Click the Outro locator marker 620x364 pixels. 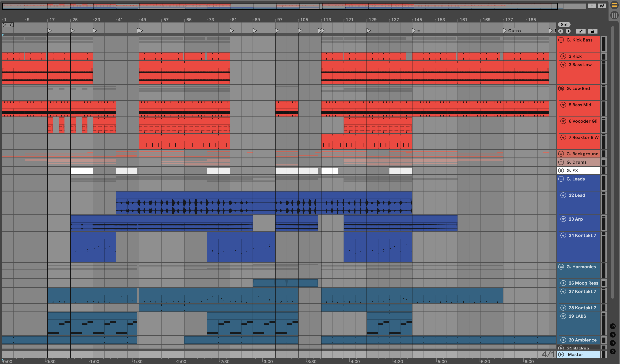[x=505, y=31]
